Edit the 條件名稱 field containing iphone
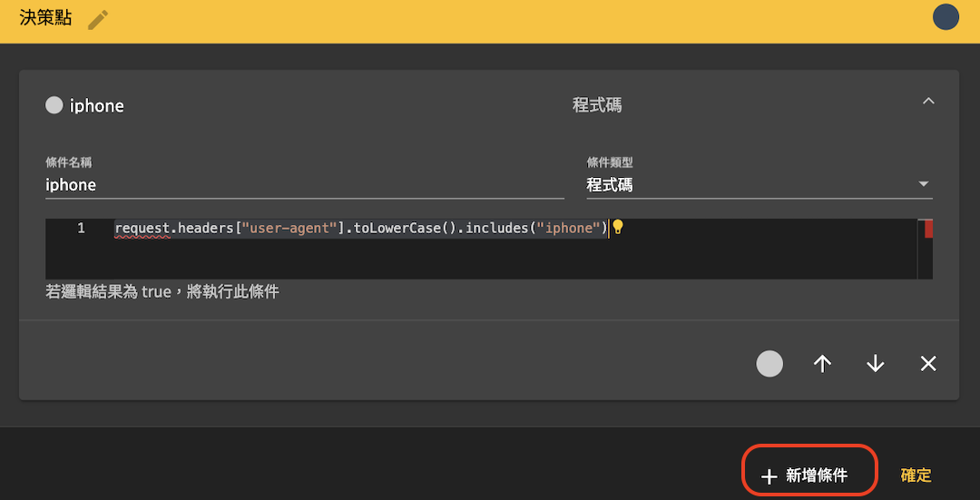Viewport: 980px width, 500px height. [x=305, y=185]
